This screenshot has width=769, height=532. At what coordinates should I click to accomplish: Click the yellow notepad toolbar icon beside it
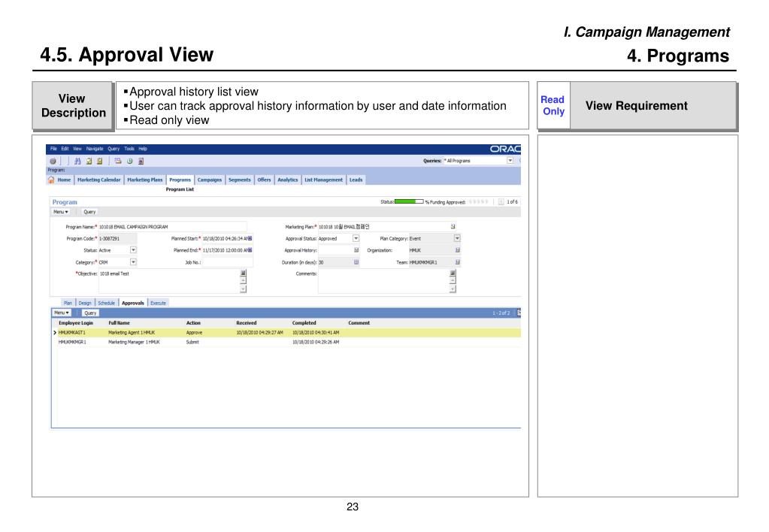[99, 161]
